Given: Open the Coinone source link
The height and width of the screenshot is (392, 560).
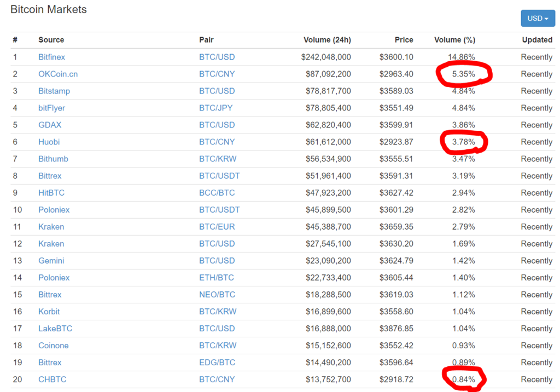Looking at the screenshot, I should (53, 345).
